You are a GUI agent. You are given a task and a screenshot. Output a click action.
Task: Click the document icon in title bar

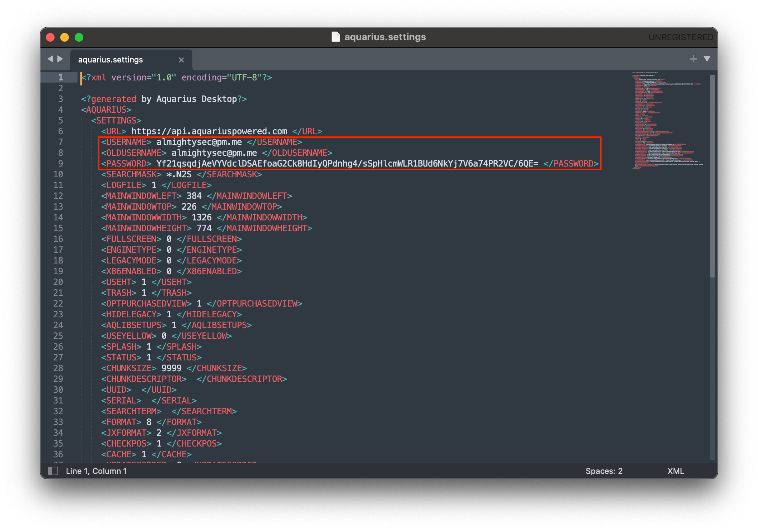tap(336, 37)
